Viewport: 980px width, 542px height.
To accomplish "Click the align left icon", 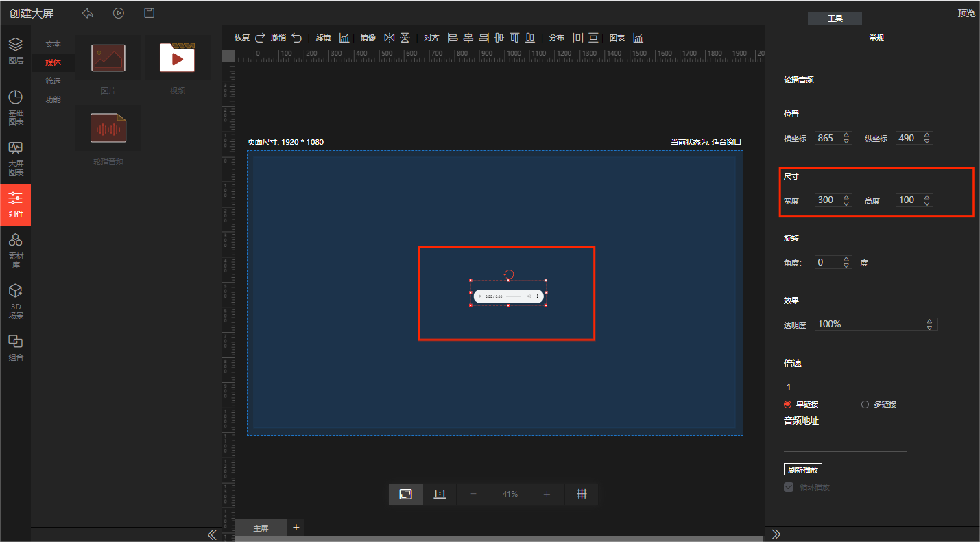I will pyautogui.click(x=452, y=38).
